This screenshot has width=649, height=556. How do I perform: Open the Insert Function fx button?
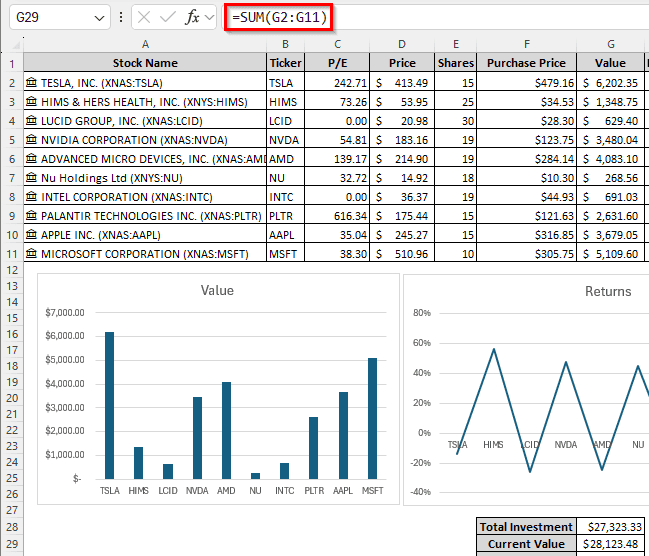[x=192, y=17]
